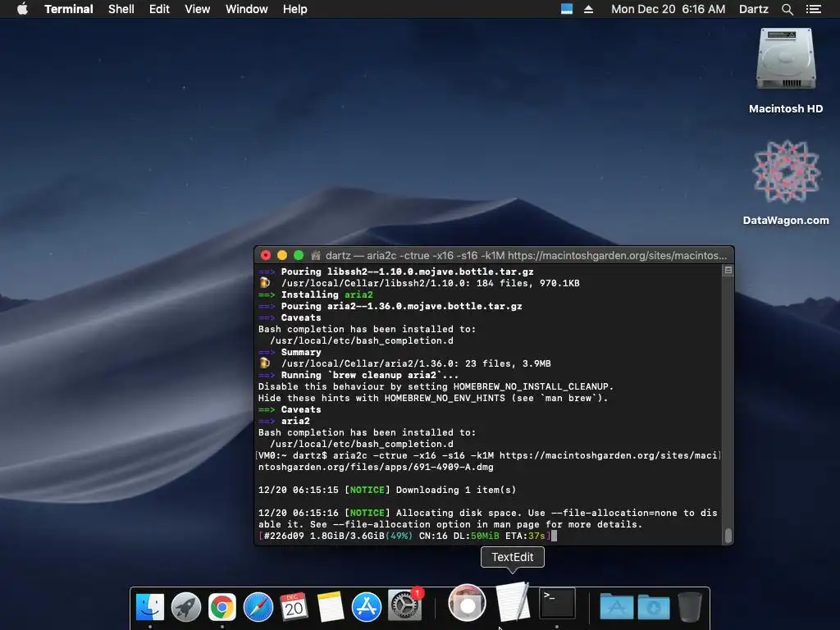Click the 'Running brew cleanup aria2' line
The image size is (840, 630).
358,375
